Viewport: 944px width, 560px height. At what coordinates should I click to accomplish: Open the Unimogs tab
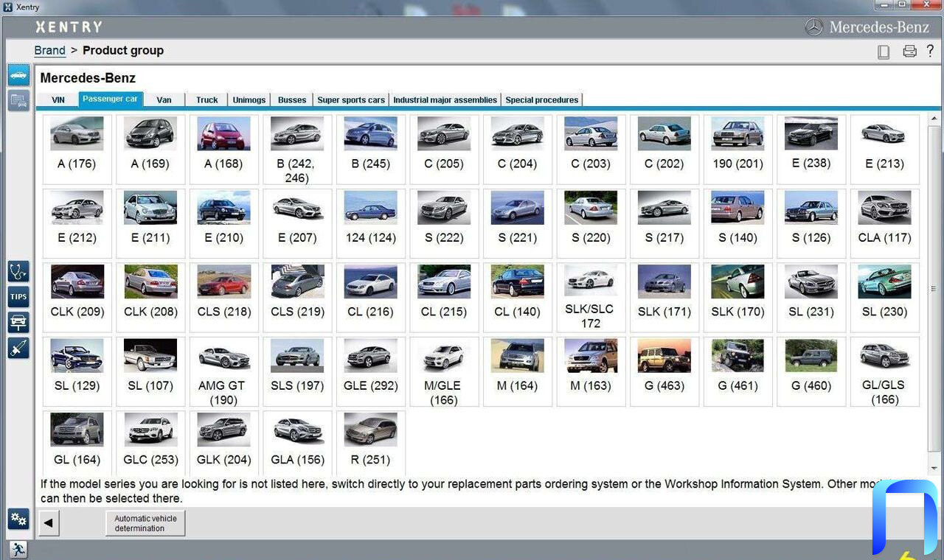(x=249, y=100)
